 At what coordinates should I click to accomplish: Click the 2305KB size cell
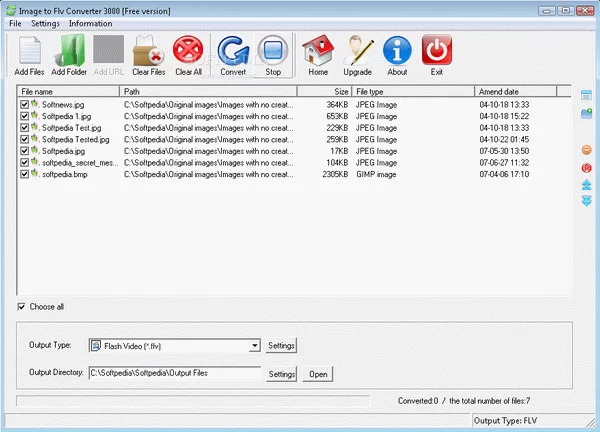click(335, 174)
